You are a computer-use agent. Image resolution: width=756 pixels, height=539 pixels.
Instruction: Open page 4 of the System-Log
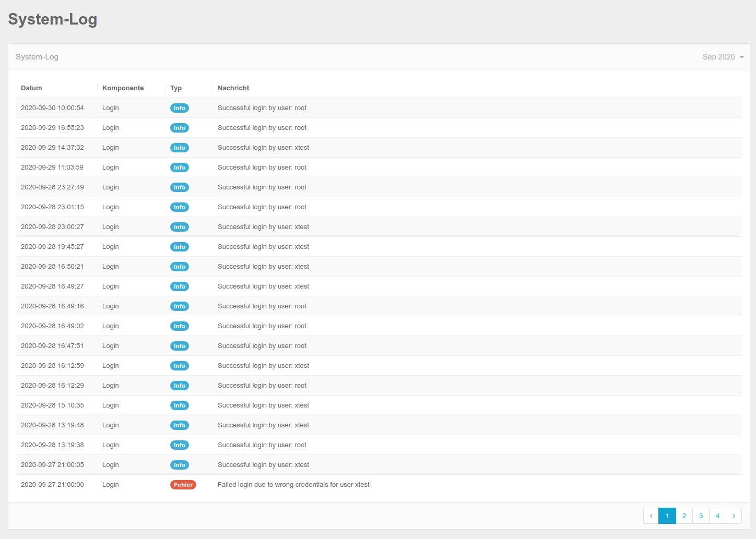[x=717, y=516]
